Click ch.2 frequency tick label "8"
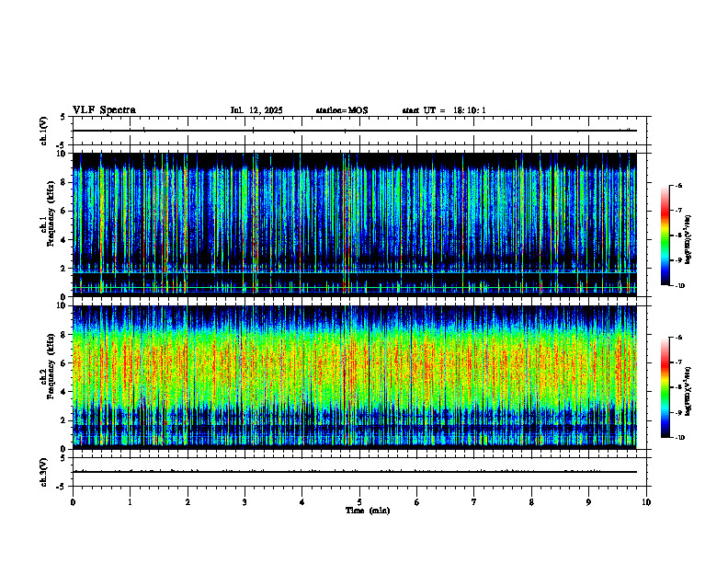The height and width of the screenshot is (563, 728). (x=65, y=335)
